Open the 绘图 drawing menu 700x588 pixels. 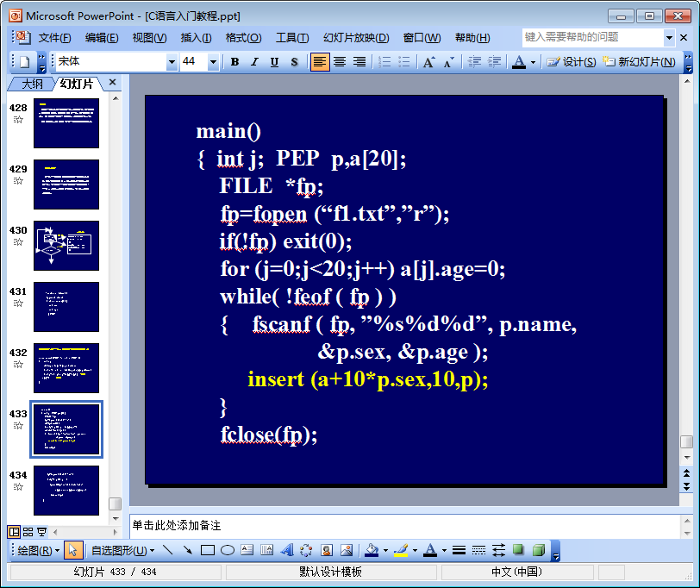click(x=39, y=551)
